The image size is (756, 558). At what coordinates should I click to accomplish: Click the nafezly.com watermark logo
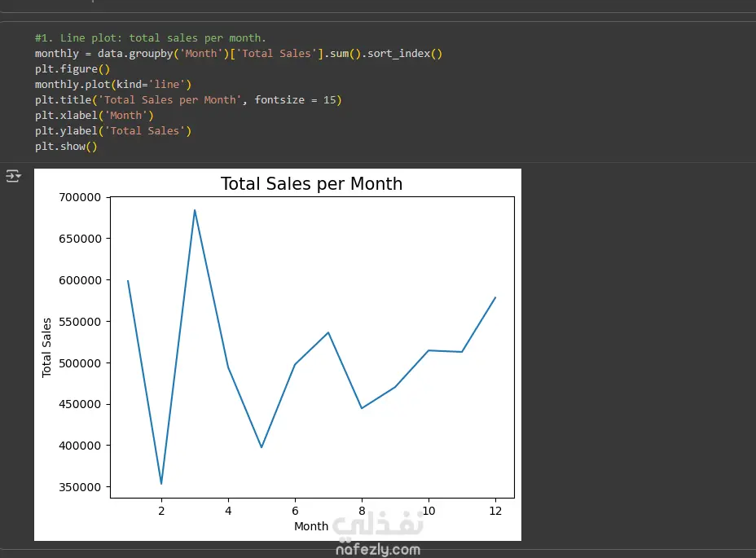pos(378,536)
